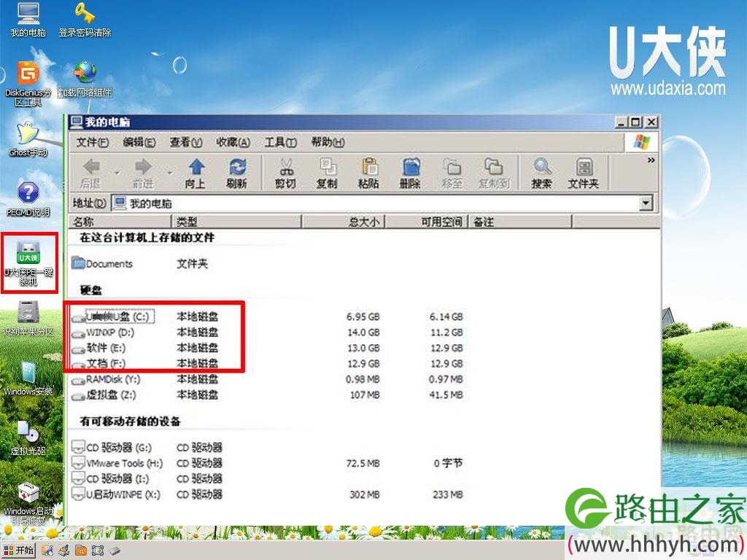The height and width of the screenshot is (560, 747).
Task: Launch Windows启动引导修复 desktop icon
Action: (28, 503)
